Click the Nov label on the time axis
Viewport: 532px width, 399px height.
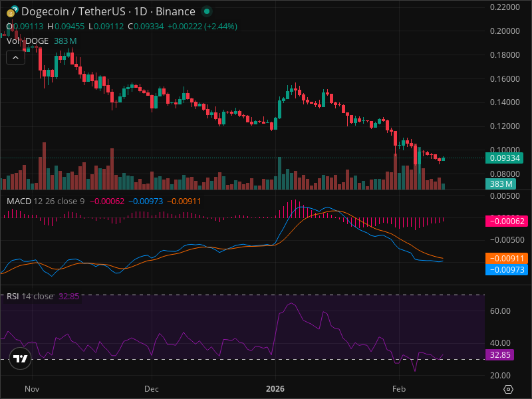(x=32, y=389)
